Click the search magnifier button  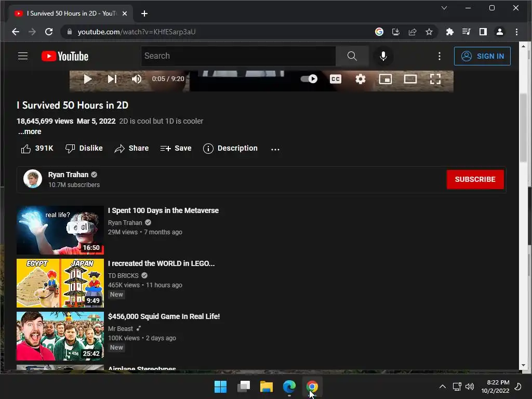click(x=352, y=56)
